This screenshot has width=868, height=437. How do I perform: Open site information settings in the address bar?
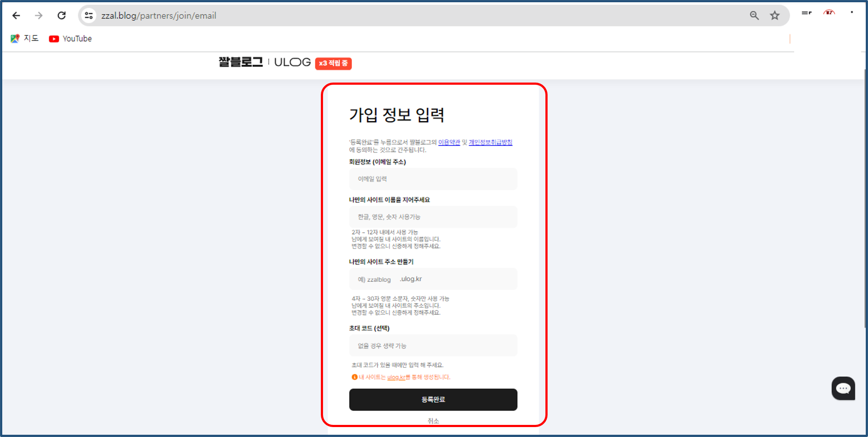(89, 16)
